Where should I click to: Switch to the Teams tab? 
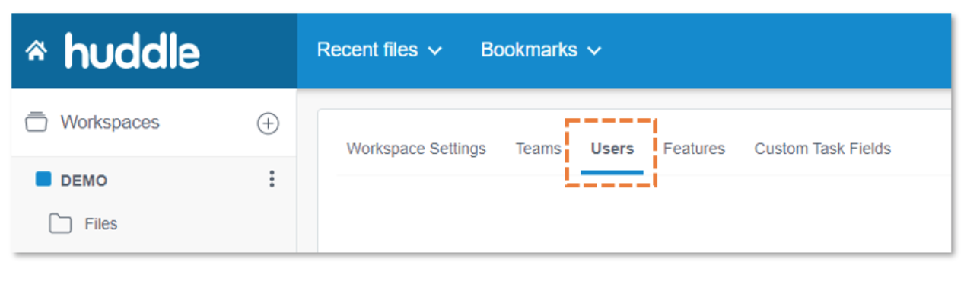pyautogui.click(x=538, y=149)
